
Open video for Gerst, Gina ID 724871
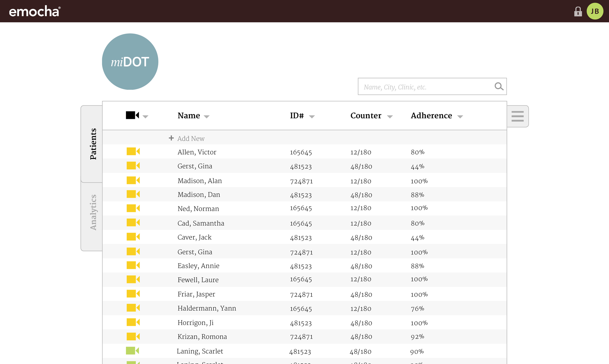(x=133, y=251)
